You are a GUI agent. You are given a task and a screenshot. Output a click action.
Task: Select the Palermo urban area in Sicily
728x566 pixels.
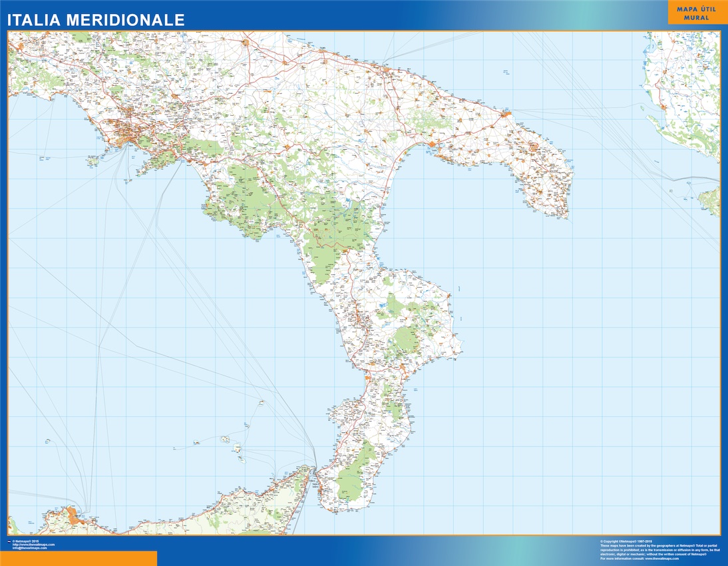(x=73, y=516)
